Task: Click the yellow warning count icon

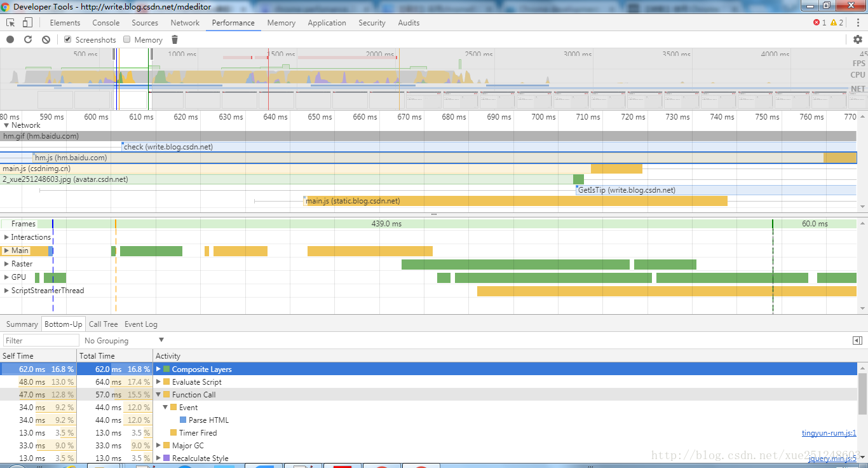Action: click(x=834, y=23)
